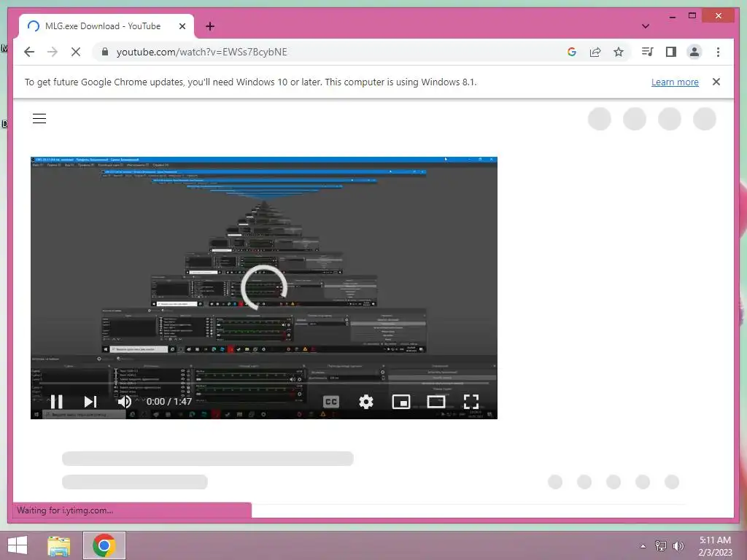This screenshot has width=747, height=560.
Task: Open media controls toolbar icon
Action: [648, 52]
